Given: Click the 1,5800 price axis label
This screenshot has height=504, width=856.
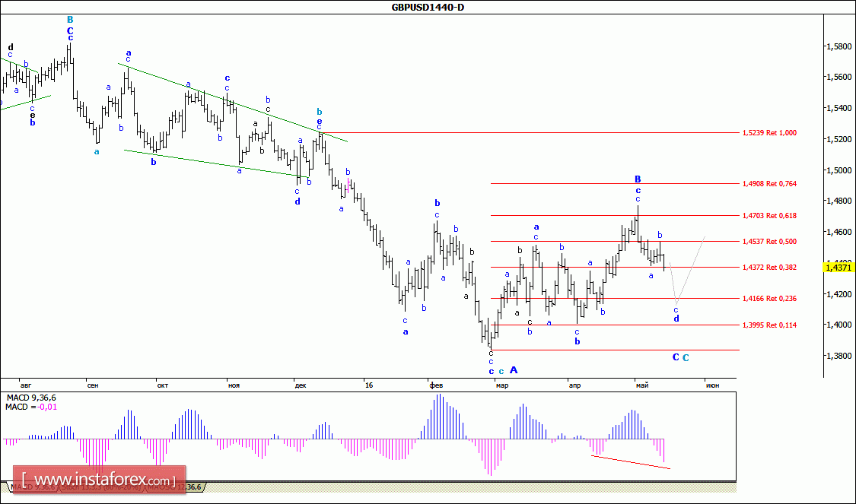Looking at the screenshot, I should [841, 46].
